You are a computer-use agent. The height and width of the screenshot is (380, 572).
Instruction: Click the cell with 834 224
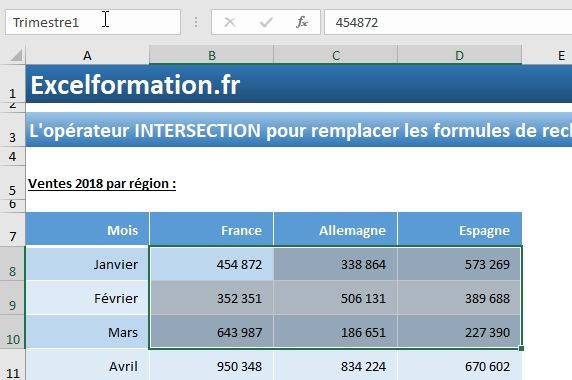tap(336, 365)
